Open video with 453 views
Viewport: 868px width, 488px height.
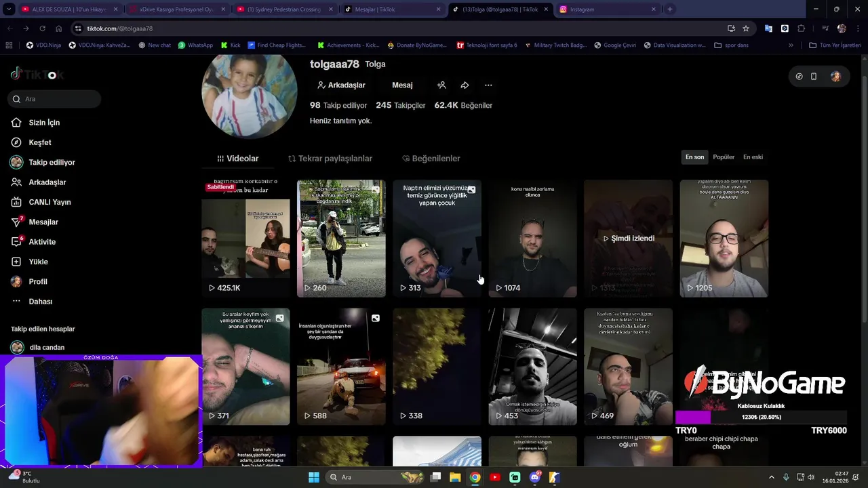532,367
